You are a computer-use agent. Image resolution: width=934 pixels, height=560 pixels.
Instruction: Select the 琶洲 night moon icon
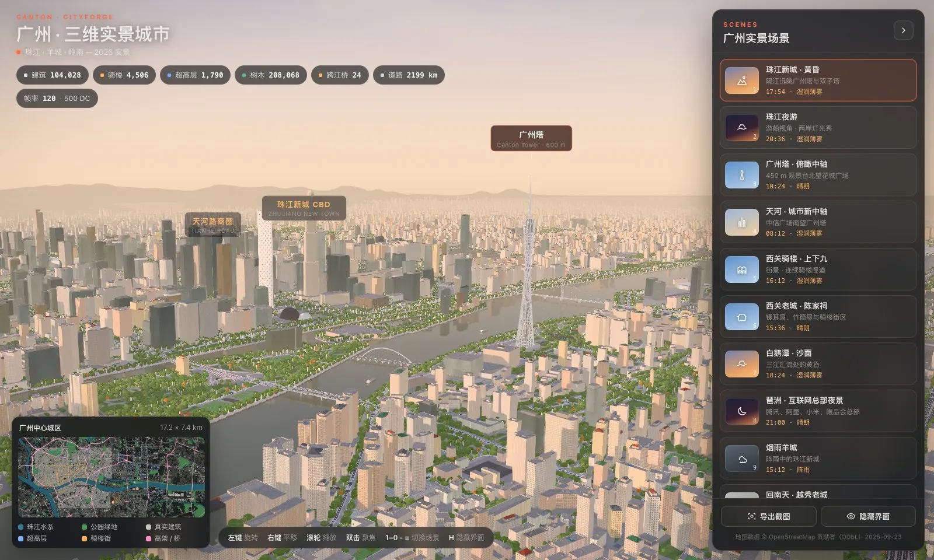click(741, 411)
